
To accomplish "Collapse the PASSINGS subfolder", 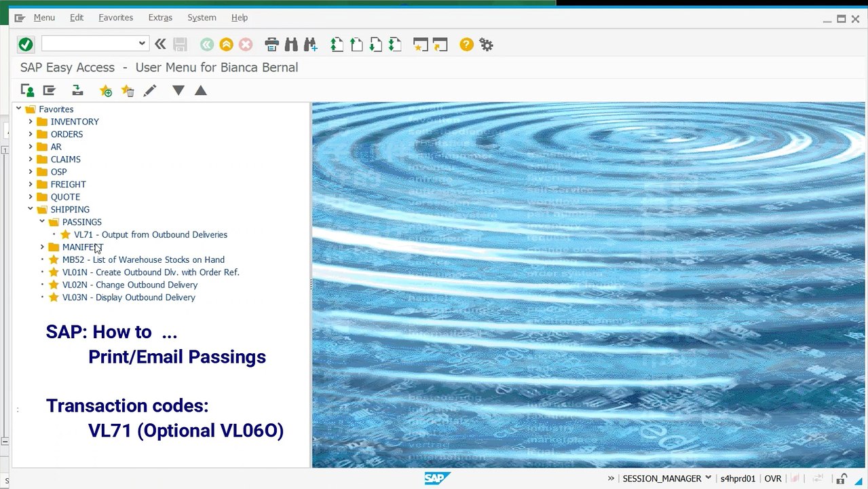I will pyautogui.click(x=42, y=222).
